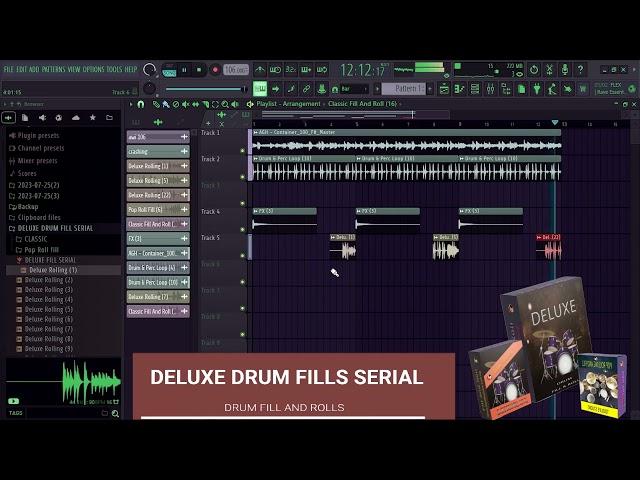Select the playlist playback speaker tool
The width and height of the screenshot is (640, 480).
click(235, 104)
